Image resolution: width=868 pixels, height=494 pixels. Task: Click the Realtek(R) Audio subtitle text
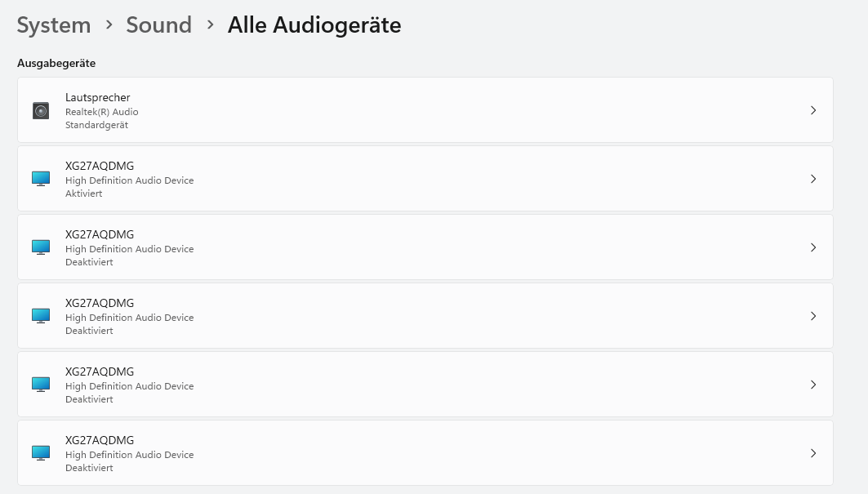(x=102, y=112)
